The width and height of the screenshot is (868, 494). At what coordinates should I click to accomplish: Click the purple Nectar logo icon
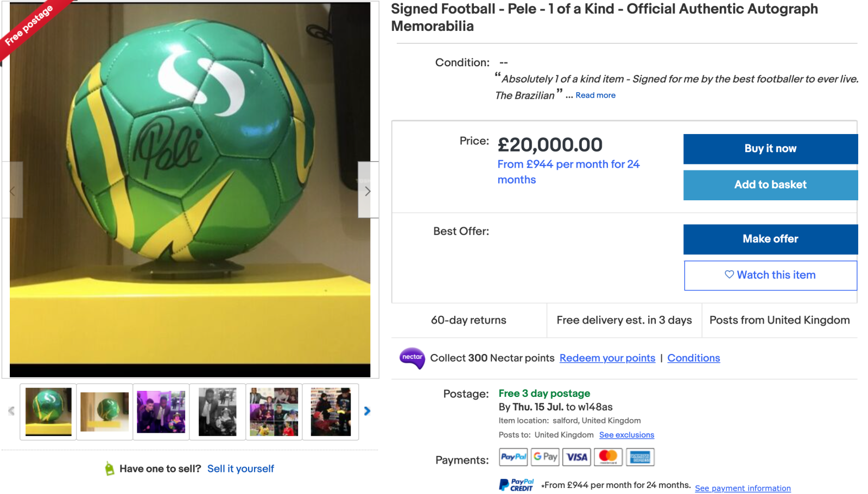click(412, 358)
